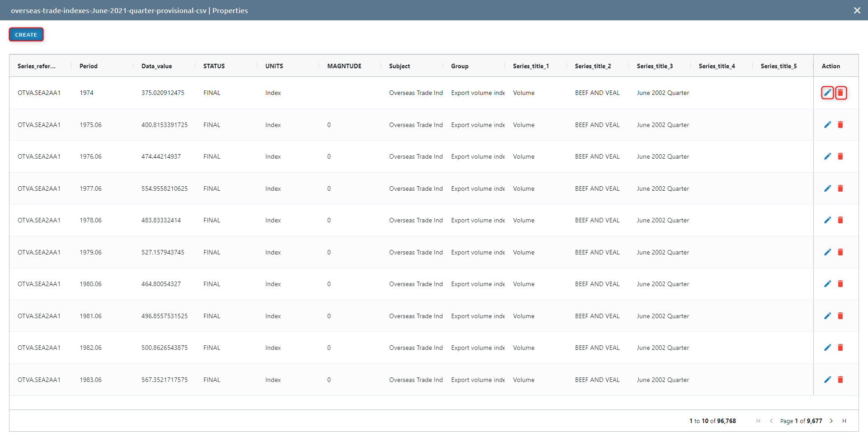
Task: Click BEEF AND VEAL in the 1979.06 row
Action: coord(597,252)
